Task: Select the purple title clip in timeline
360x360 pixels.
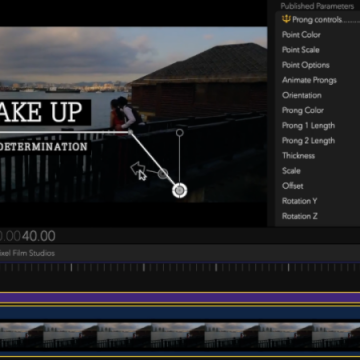Action: (180, 297)
